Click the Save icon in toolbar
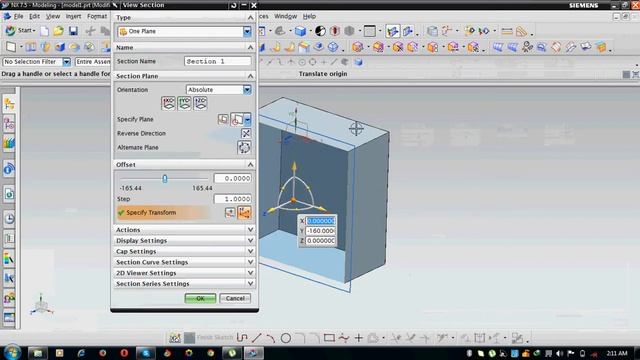The width and height of the screenshot is (640, 360). point(73,31)
